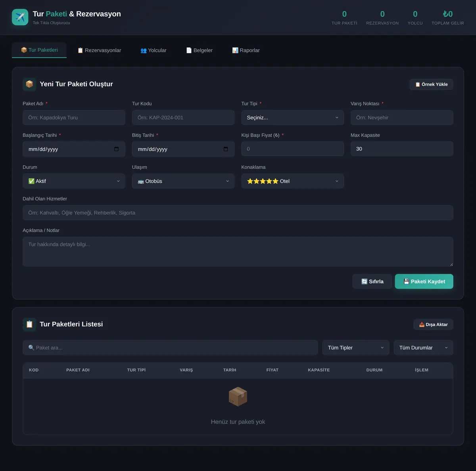The width and height of the screenshot is (476, 471).
Task: Focus the Dahil Olan Hizmetler input
Action: pyautogui.click(x=238, y=213)
